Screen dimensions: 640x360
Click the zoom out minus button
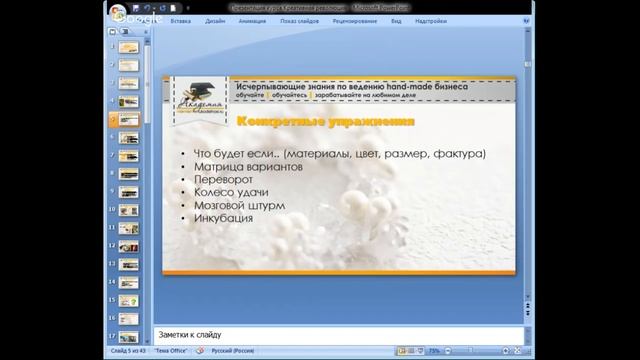click(x=448, y=351)
